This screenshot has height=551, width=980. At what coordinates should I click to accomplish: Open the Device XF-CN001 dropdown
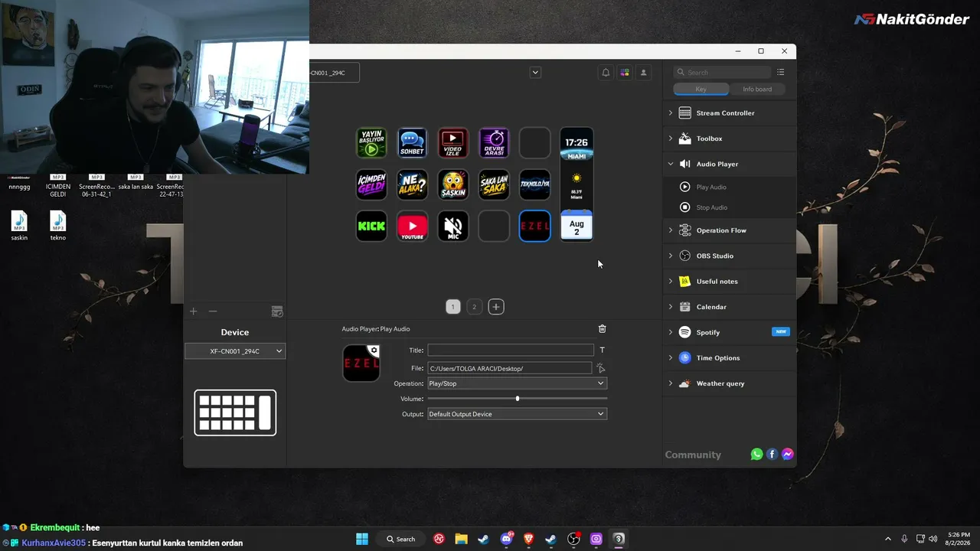[x=235, y=351]
